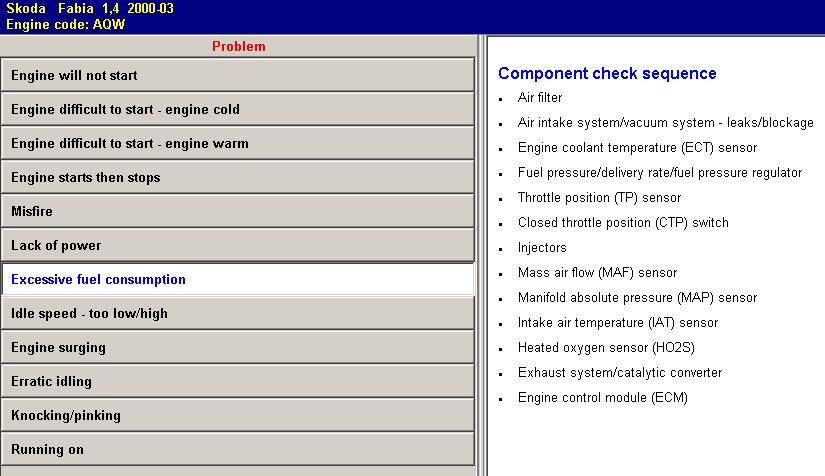The image size is (825, 476).
Task: Select the Misfire problem entry
Action: click(x=238, y=211)
